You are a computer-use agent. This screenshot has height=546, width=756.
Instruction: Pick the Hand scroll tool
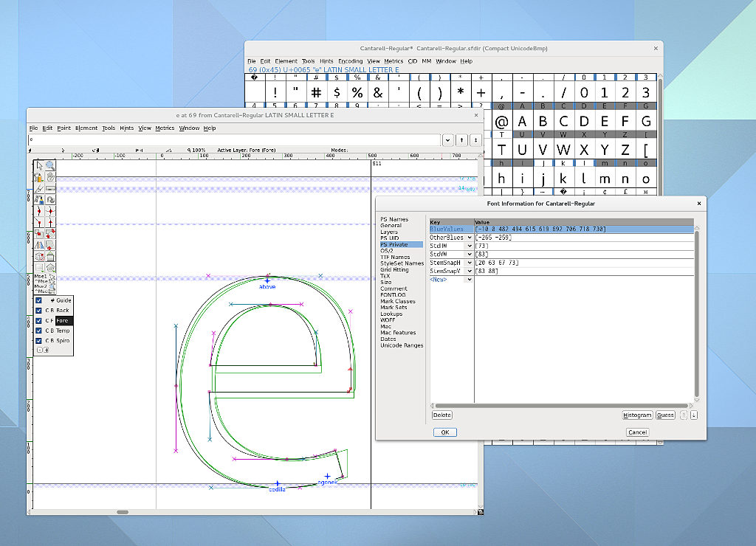pos(49,177)
